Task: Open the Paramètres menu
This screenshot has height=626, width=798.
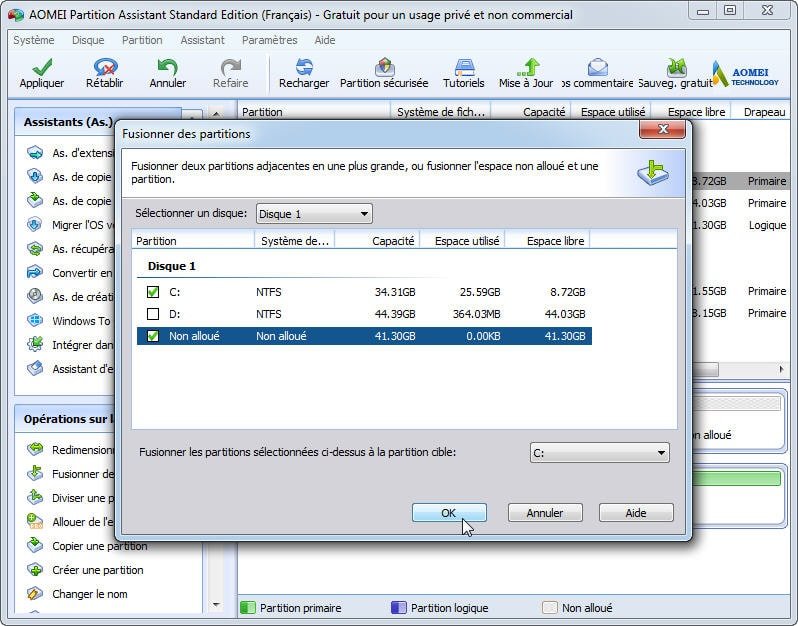Action: (269, 40)
